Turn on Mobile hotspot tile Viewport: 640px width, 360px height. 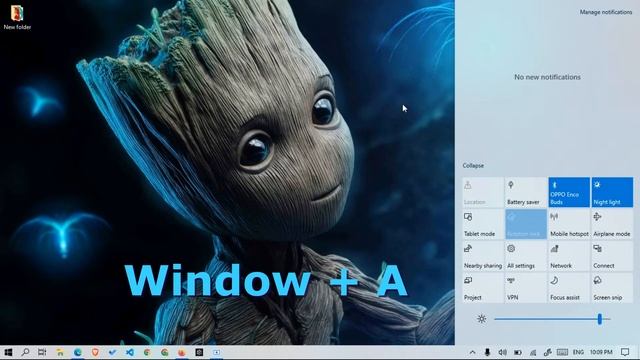point(569,224)
